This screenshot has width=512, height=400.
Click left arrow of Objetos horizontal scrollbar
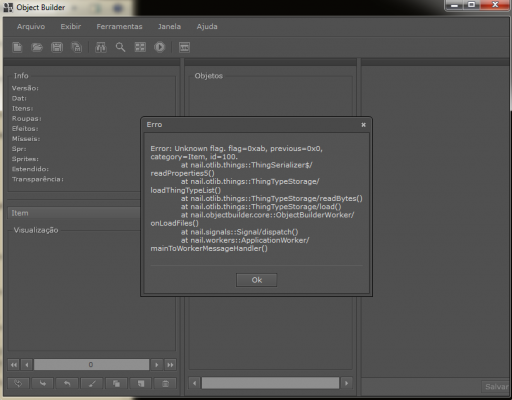[195, 383]
